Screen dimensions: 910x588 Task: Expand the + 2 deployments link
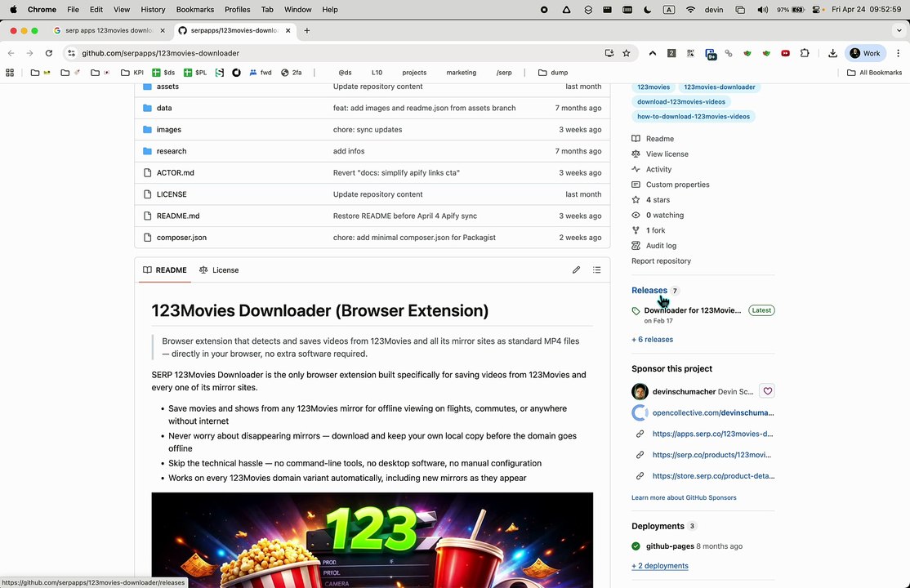[x=660, y=566]
